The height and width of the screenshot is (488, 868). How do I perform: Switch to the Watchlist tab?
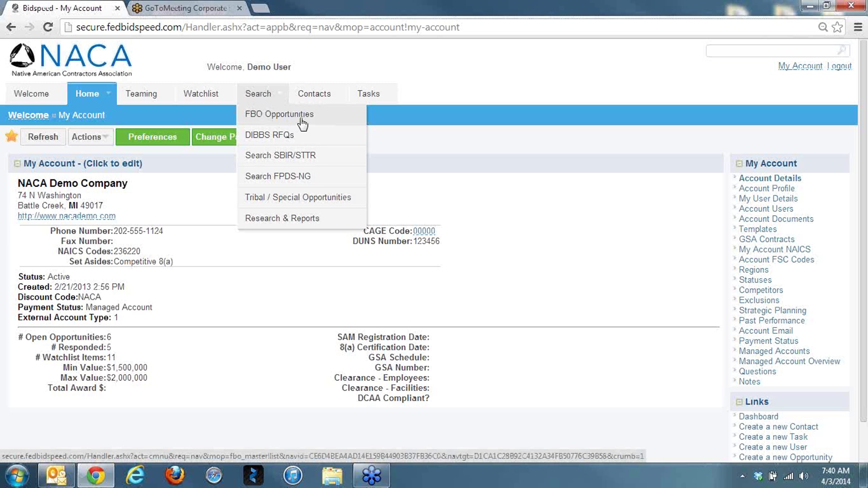click(201, 94)
